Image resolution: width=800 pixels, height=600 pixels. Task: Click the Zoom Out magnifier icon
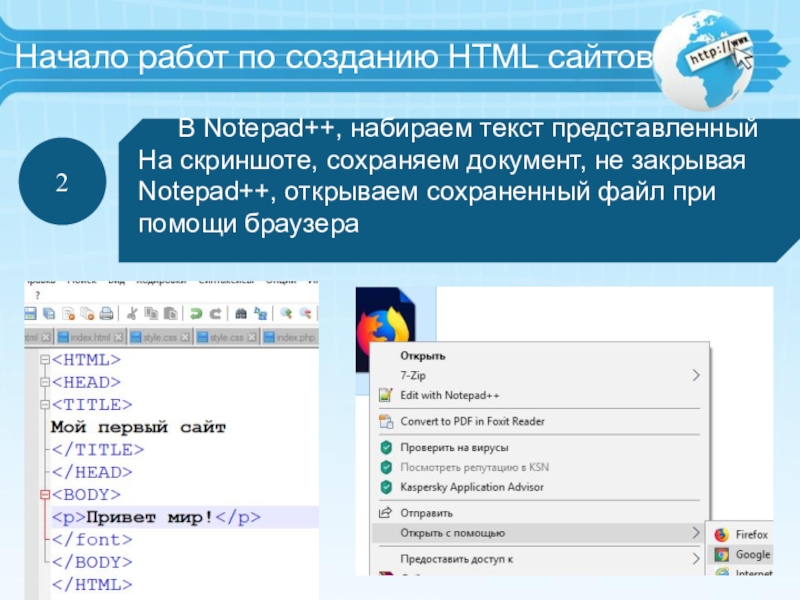(x=305, y=313)
